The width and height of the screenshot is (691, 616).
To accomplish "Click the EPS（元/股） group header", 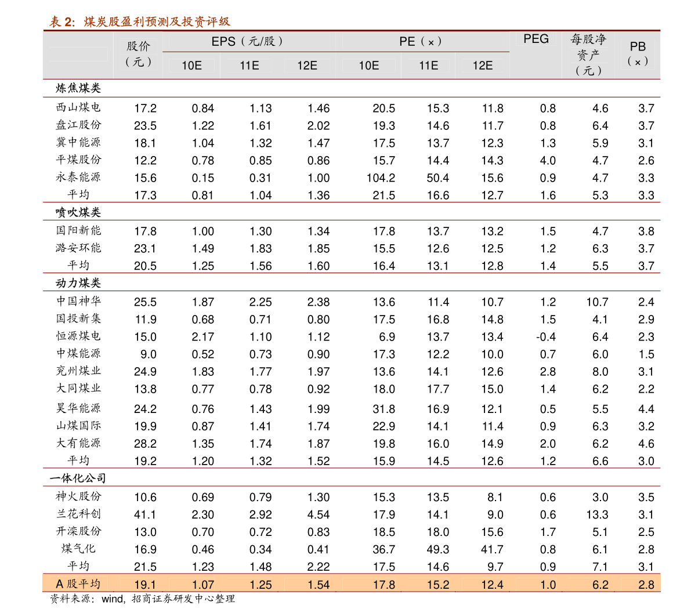I will coord(247,42).
